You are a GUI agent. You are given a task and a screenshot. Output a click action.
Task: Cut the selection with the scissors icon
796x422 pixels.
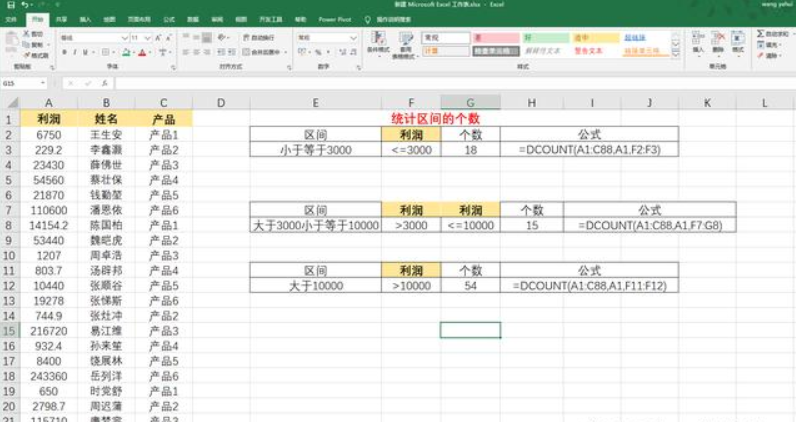26,34
